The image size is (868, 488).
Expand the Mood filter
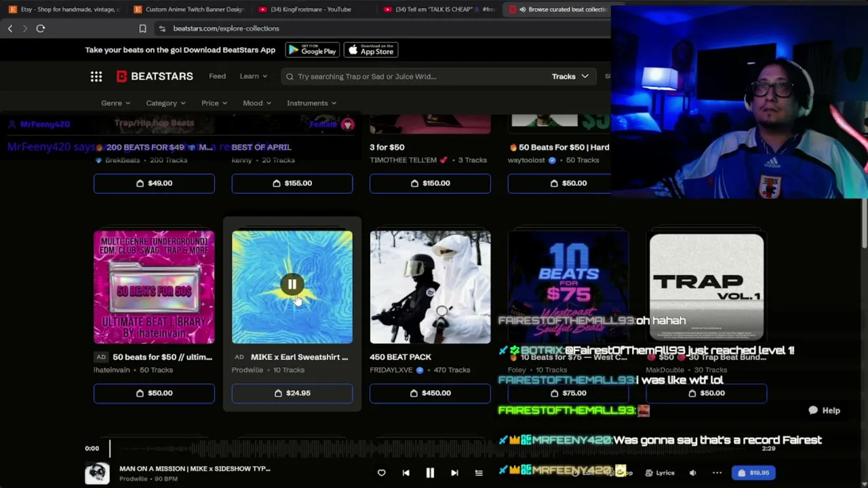(x=257, y=103)
